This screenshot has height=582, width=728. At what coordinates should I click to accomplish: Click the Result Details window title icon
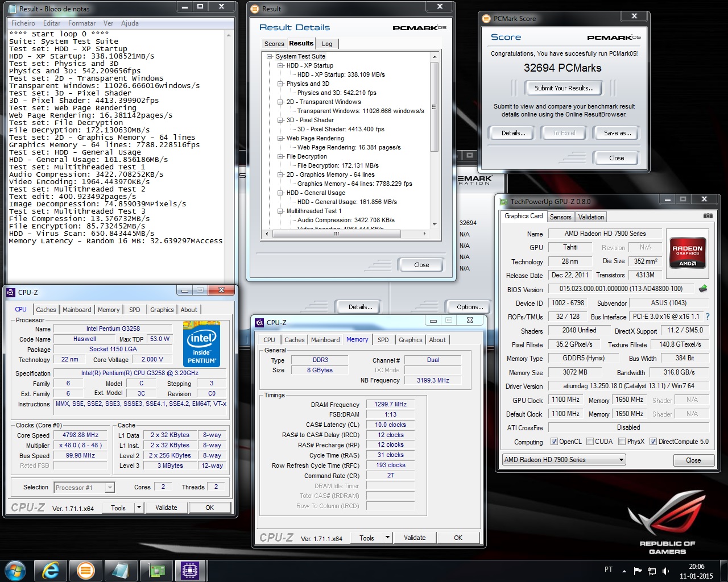[x=255, y=9]
